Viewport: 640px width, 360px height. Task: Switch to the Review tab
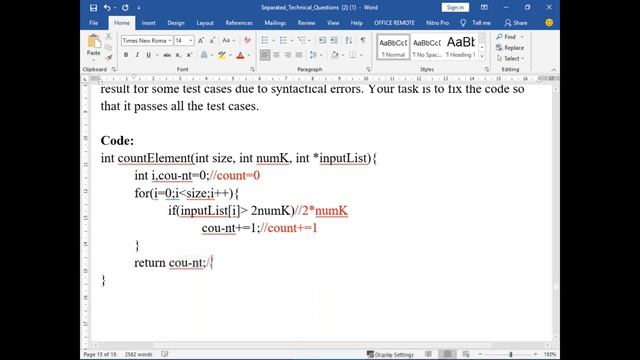pos(306,23)
